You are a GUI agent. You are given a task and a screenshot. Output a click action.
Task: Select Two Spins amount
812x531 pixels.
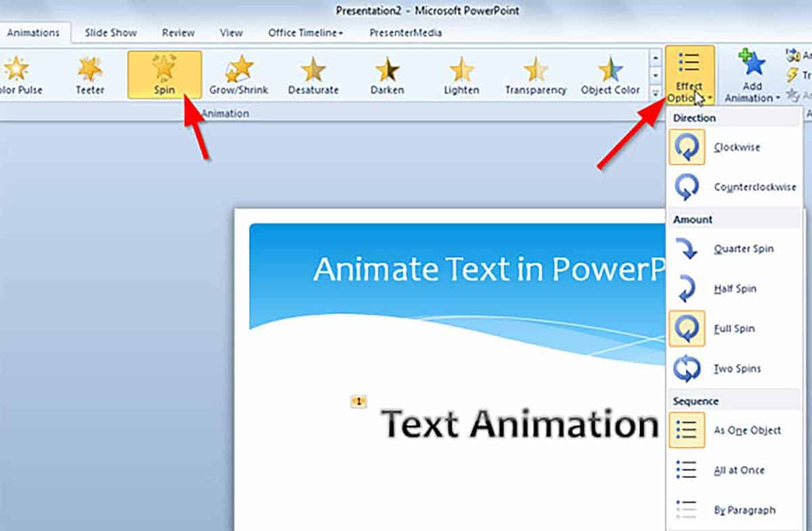pyautogui.click(x=735, y=368)
